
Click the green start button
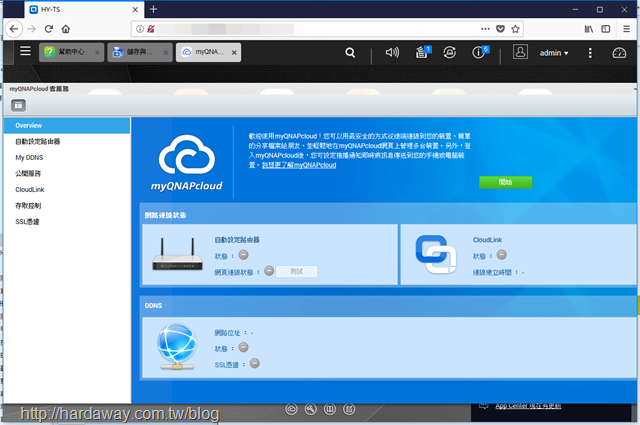(x=505, y=182)
